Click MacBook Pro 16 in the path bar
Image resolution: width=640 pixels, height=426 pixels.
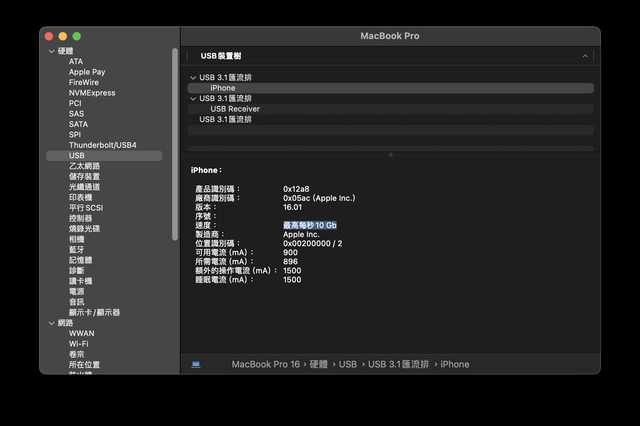pos(266,364)
